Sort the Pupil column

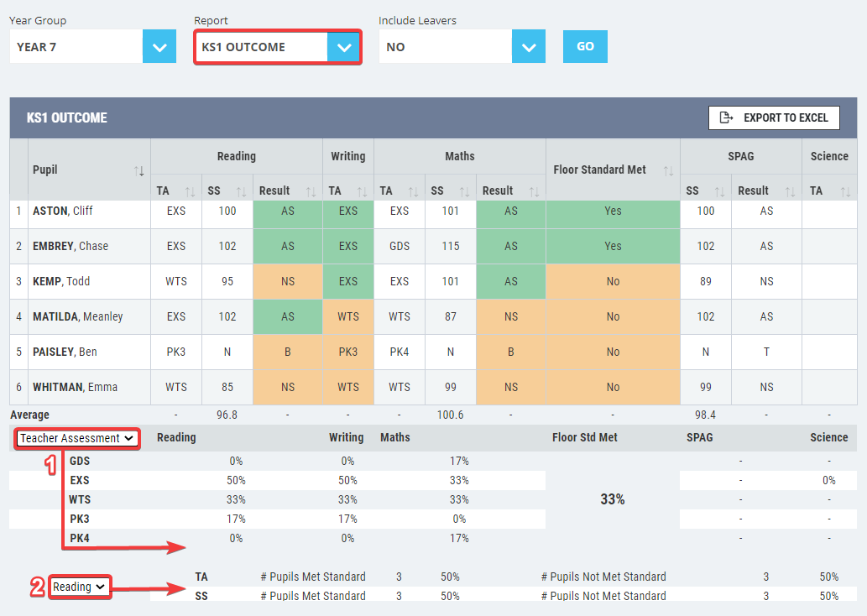[140, 170]
